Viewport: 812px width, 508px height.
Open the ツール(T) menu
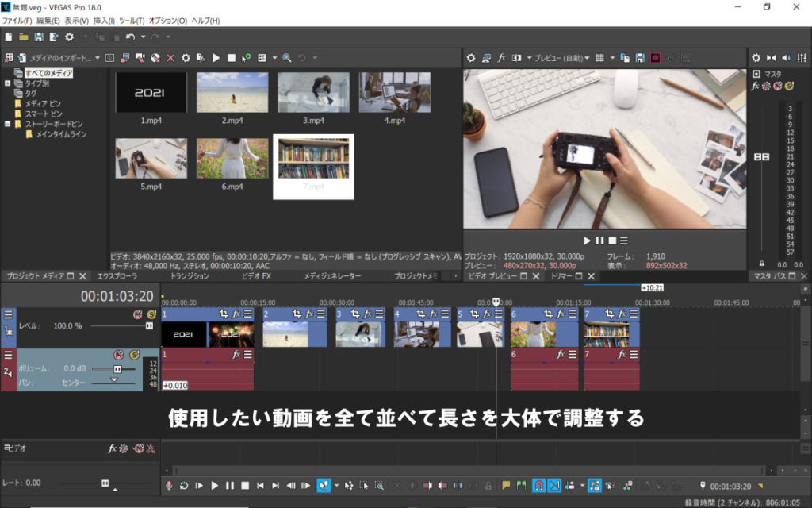coord(132,20)
